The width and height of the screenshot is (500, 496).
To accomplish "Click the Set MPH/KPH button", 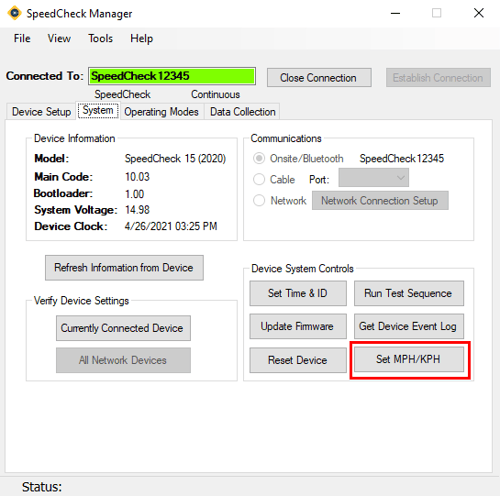I will (x=409, y=359).
